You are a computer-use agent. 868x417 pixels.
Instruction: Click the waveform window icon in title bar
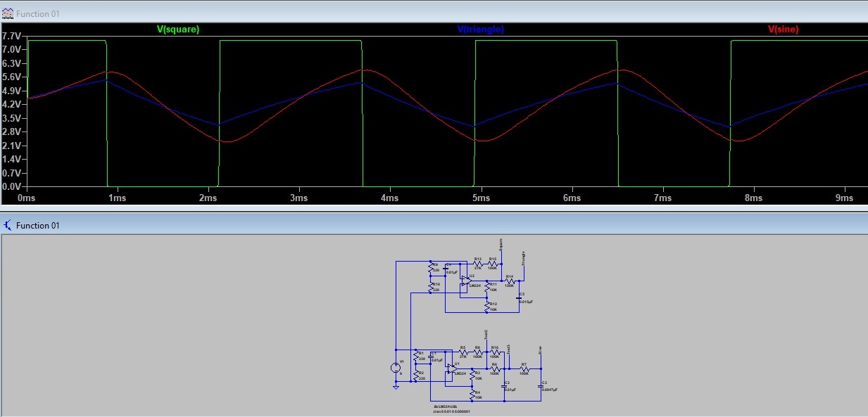(8, 13)
